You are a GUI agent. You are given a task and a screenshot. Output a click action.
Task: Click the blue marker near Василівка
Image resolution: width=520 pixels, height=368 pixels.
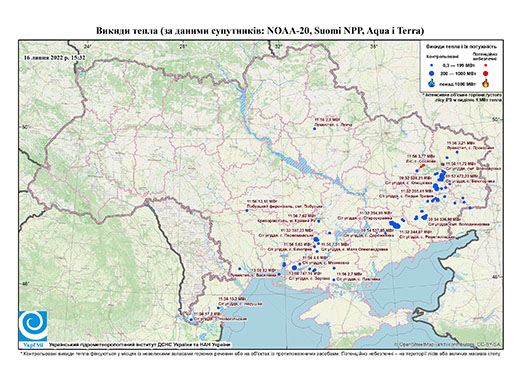click(279, 274)
